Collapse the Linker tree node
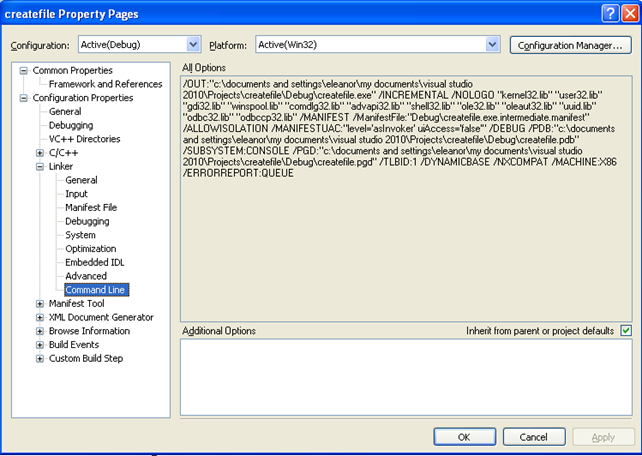 tap(40, 166)
